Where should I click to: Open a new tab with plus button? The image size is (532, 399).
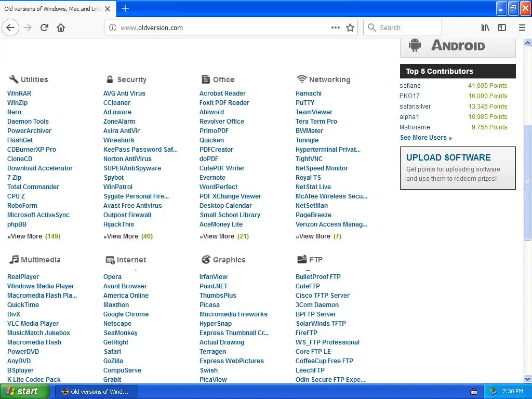[x=125, y=8]
